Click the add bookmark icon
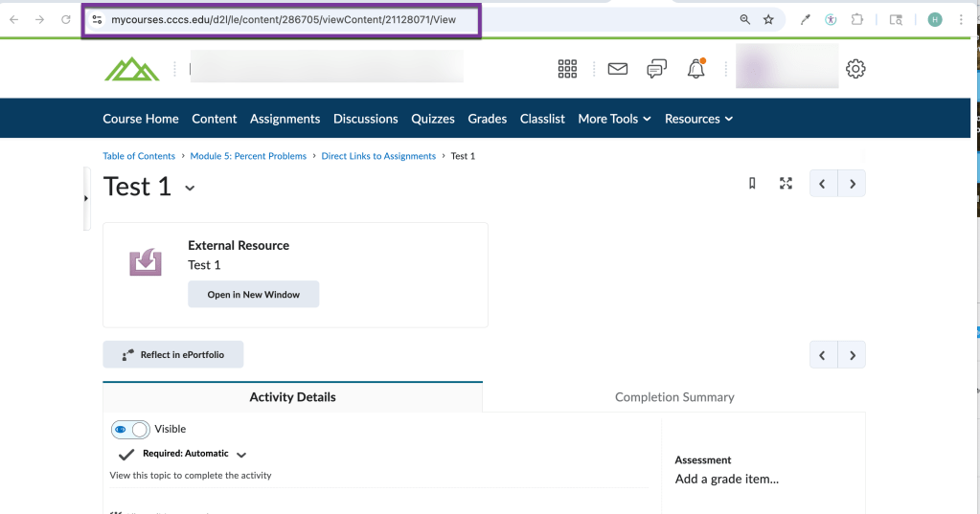Screen dimensions: 980x514 point(752,184)
